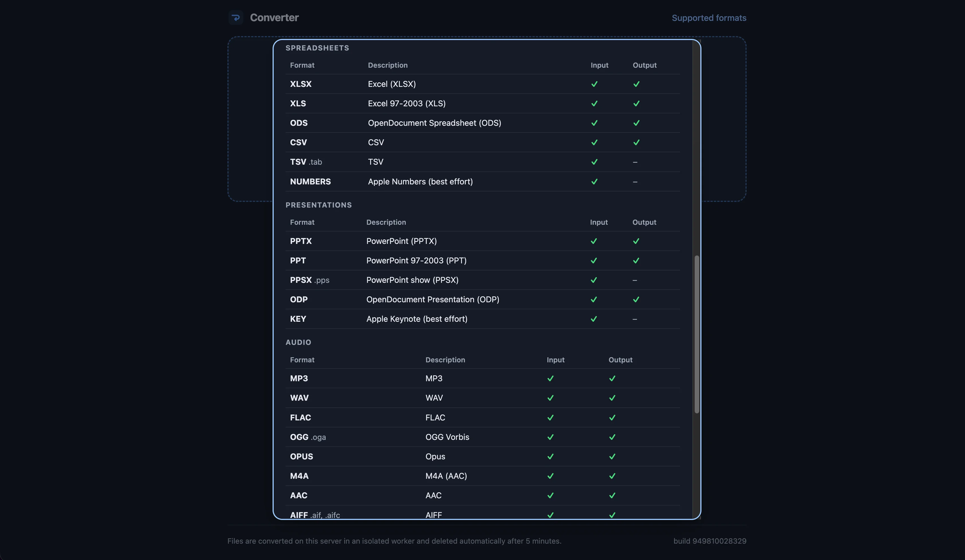Select 'OpenDocument Spreadsheet (ODS)' description
Image resolution: width=965 pixels, height=560 pixels.
click(434, 123)
